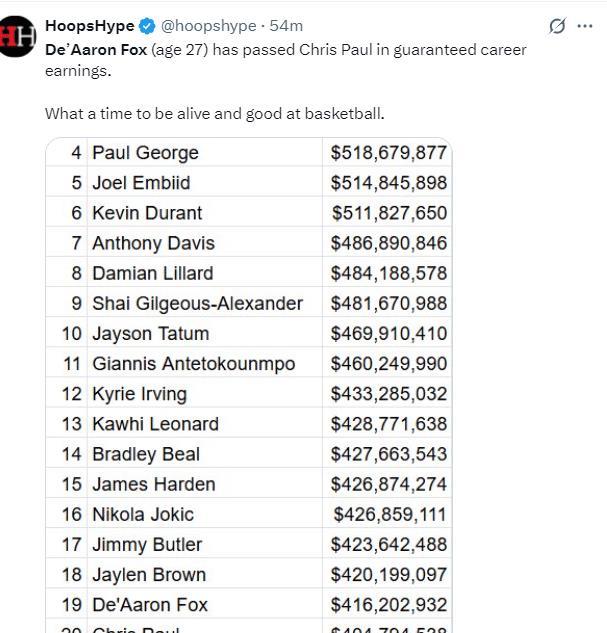The height and width of the screenshot is (633, 607).
Task: Open the career earnings table image
Action: coord(249,385)
